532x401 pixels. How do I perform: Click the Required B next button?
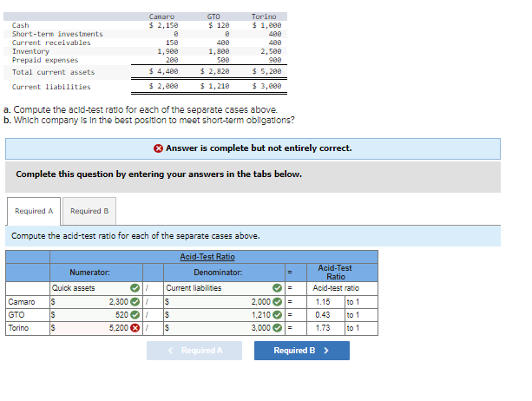302,351
